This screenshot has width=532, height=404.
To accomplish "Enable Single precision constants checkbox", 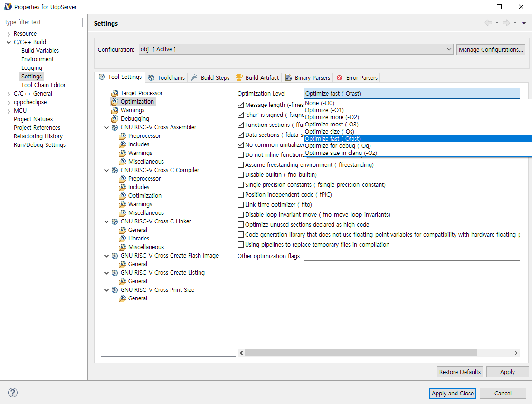I will click(240, 185).
